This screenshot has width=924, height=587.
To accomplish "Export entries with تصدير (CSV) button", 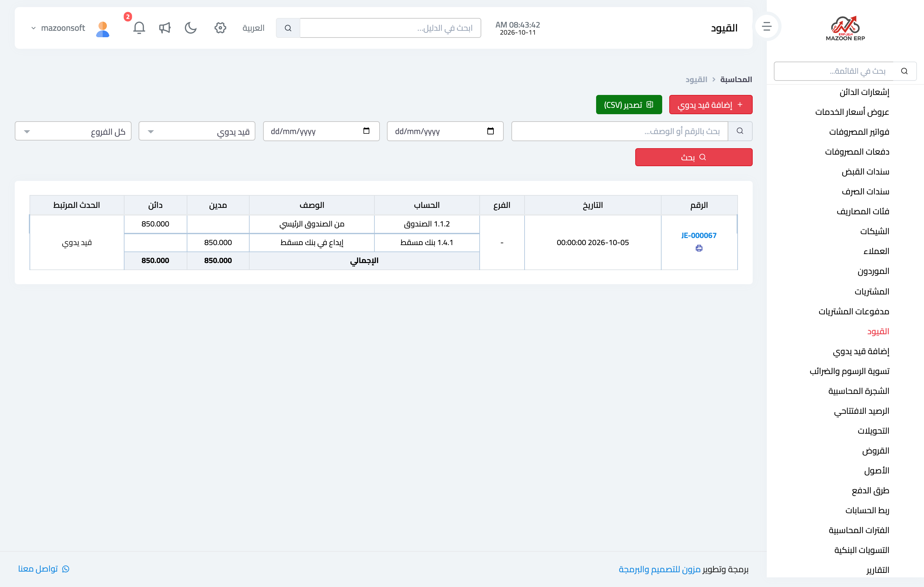I will tap(629, 105).
